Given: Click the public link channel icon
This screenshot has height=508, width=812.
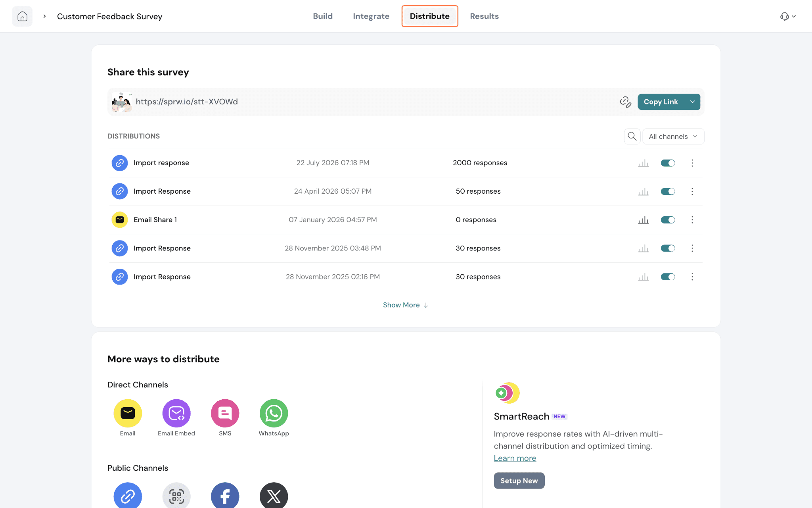Looking at the screenshot, I should [128, 495].
